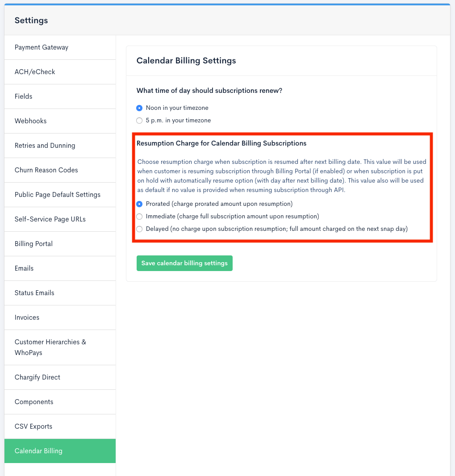This screenshot has width=455, height=476.
Task: Open Self-Service Page URLs settings
Action: click(x=50, y=219)
